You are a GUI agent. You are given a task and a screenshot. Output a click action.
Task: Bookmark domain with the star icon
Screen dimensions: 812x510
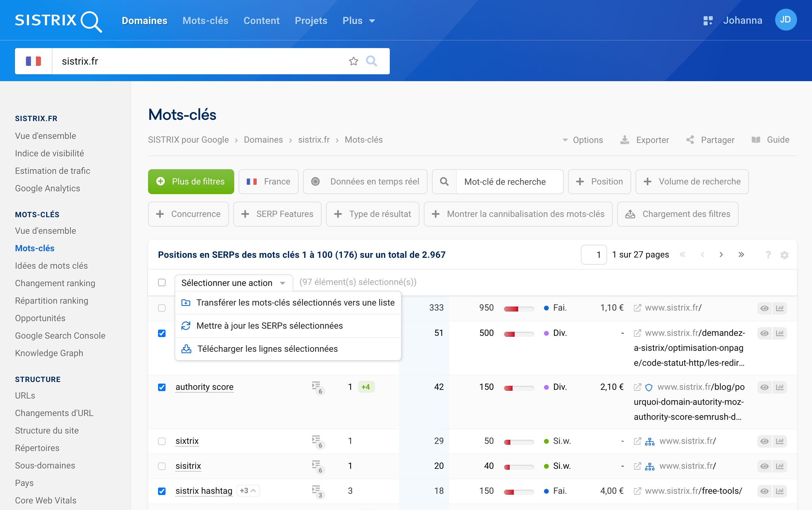[354, 61]
